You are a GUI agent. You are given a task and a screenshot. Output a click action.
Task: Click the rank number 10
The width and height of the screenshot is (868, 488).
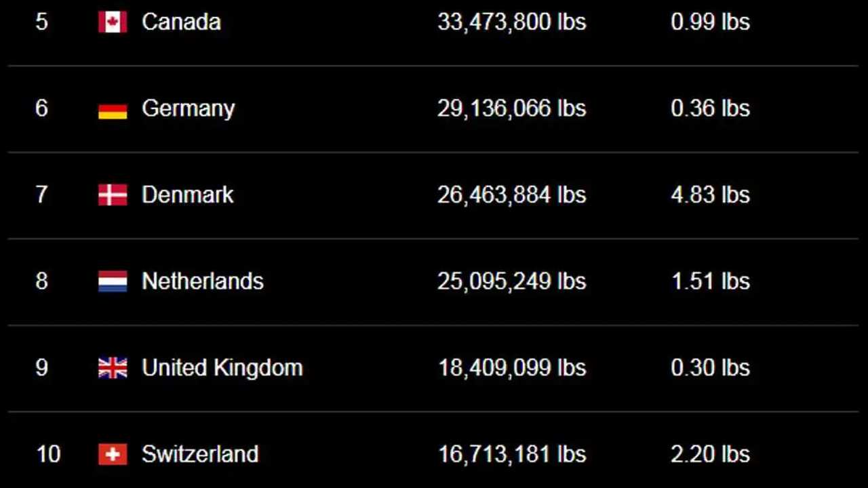click(x=47, y=454)
